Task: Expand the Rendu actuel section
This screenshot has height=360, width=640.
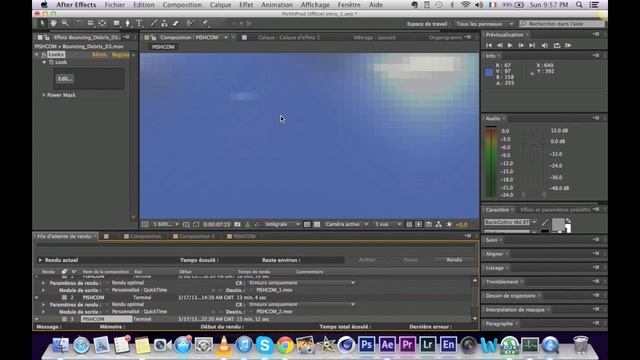Action: (x=40, y=260)
